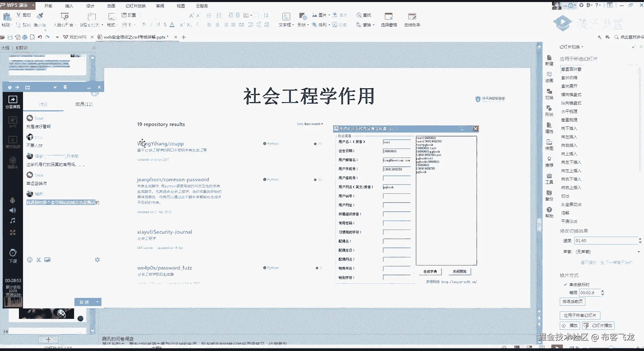Switch to the Members 成员(11) chat tab
The image size is (644, 351).
(x=84, y=104)
